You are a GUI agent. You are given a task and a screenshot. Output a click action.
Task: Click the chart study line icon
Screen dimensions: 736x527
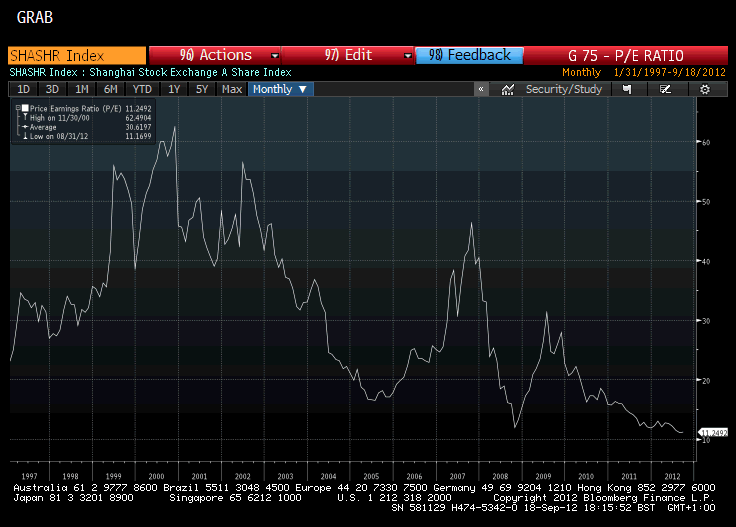pos(507,89)
